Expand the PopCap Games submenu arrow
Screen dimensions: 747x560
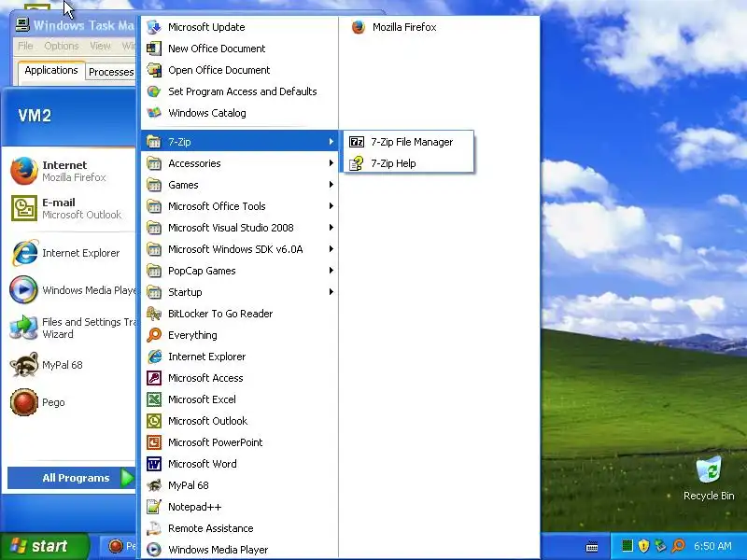pos(331,271)
